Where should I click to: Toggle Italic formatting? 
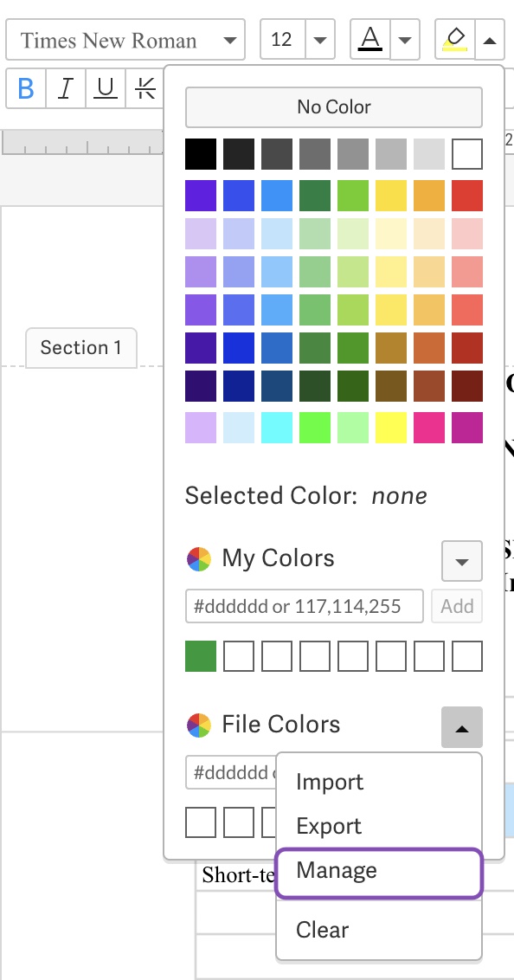click(66, 88)
